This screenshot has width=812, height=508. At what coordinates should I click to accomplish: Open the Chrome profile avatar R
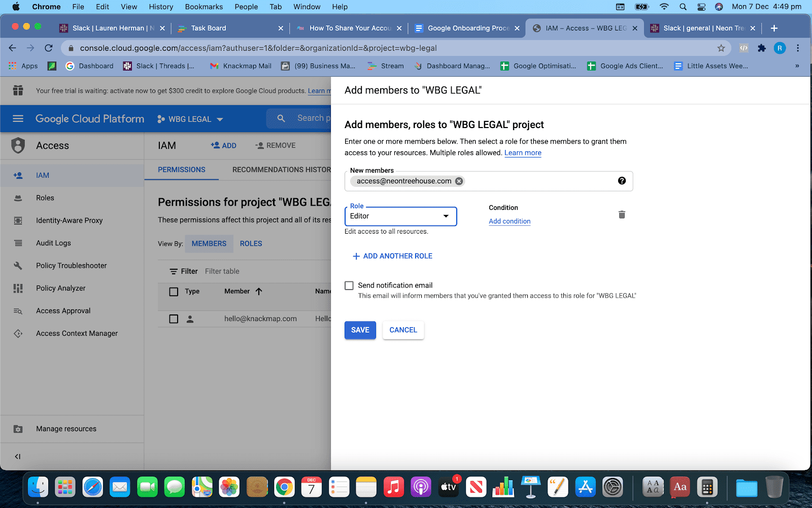coord(780,48)
